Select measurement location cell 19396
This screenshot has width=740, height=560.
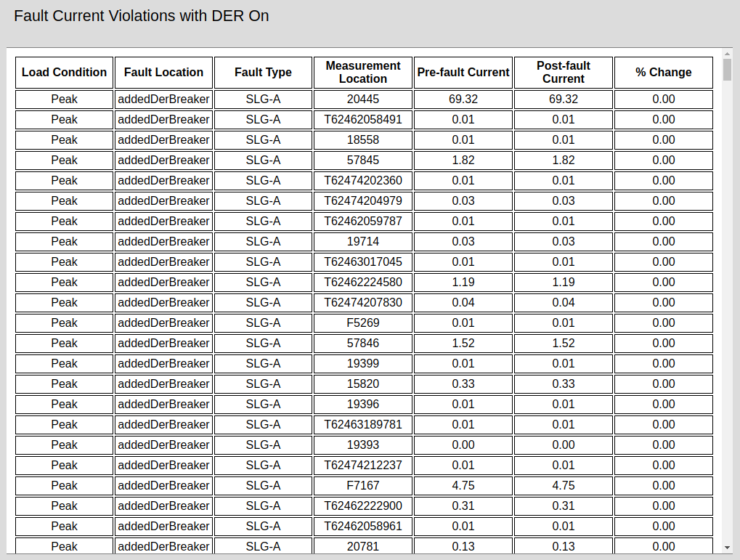click(363, 404)
